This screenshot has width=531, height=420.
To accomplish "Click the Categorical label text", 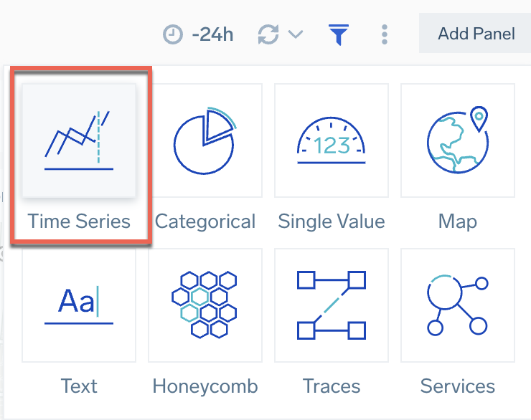I will point(205,221).
